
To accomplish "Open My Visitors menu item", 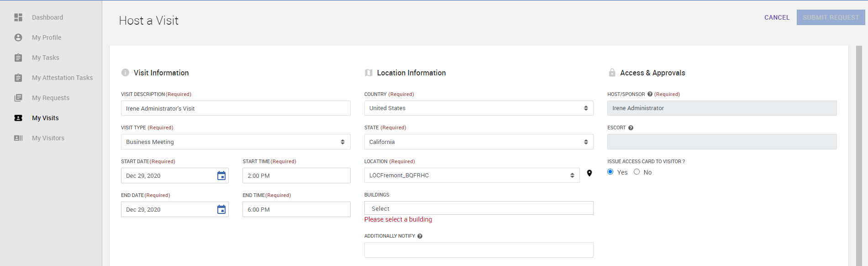I will (x=48, y=138).
